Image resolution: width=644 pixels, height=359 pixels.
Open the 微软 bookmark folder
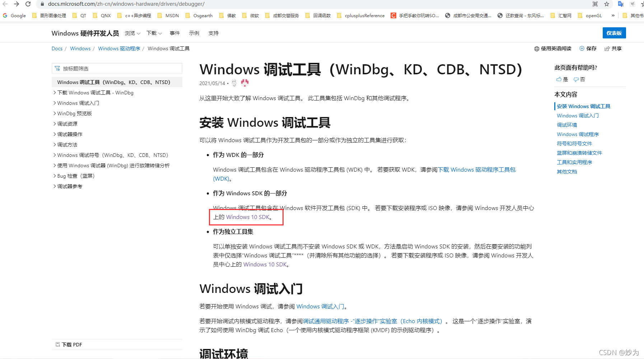251,15
